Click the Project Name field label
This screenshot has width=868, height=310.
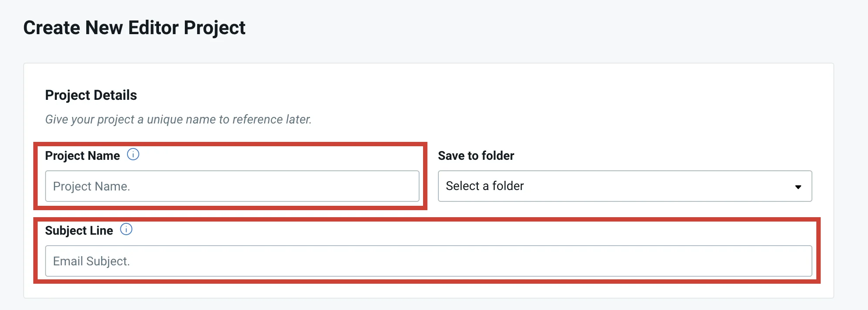click(83, 155)
